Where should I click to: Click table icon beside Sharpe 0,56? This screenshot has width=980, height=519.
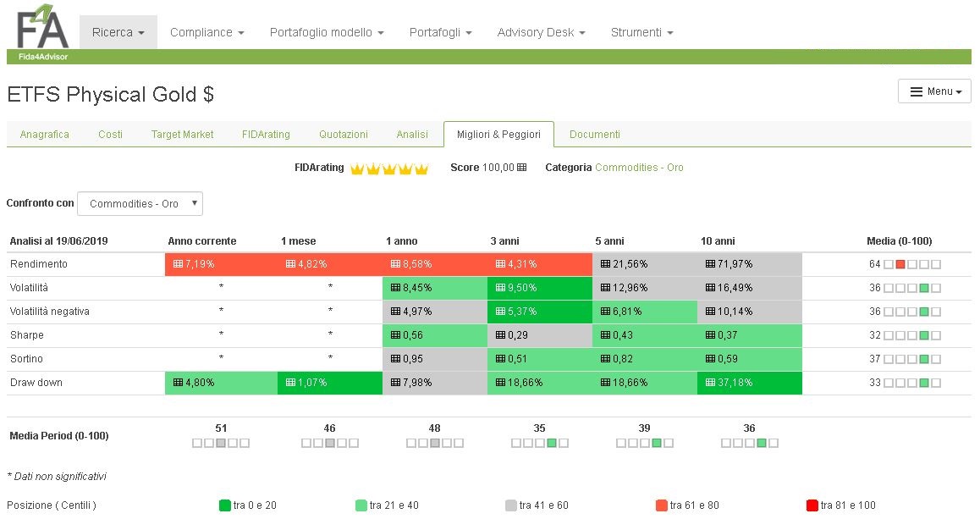pyautogui.click(x=395, y=335)
